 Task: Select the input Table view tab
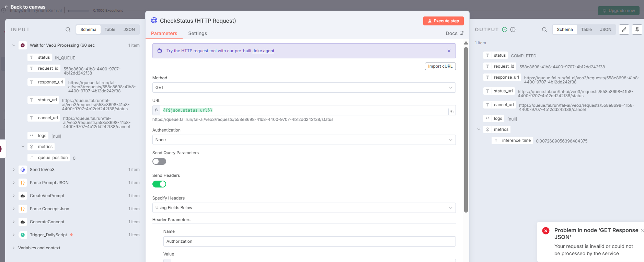point(110,30)
